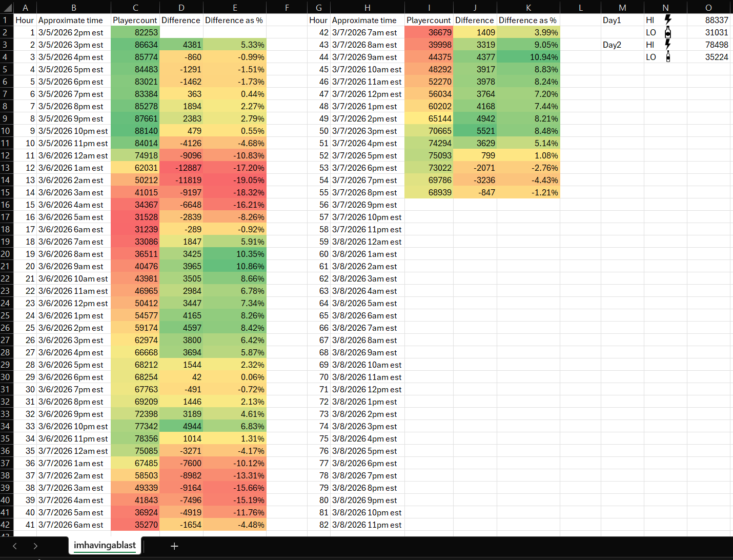This screenshot has height=560, width=733.
Task: Select the playercount cell 88140
Action: [x=135, y=131]
